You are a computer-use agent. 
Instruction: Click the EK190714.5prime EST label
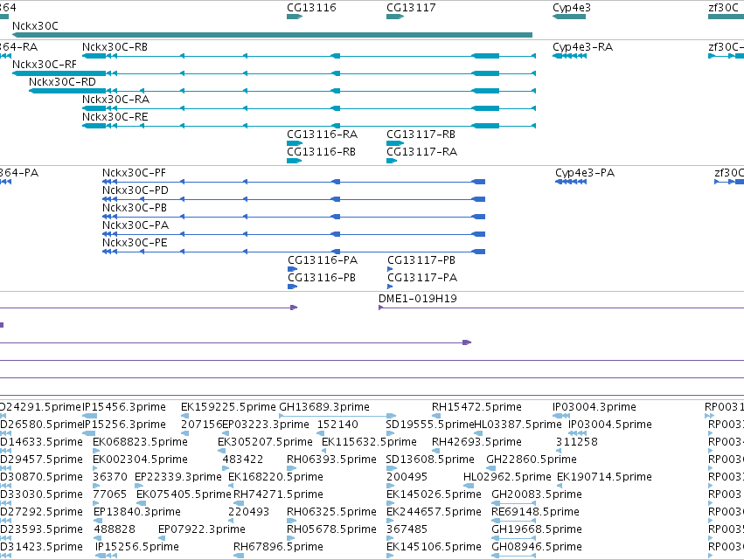click(604, 477)
